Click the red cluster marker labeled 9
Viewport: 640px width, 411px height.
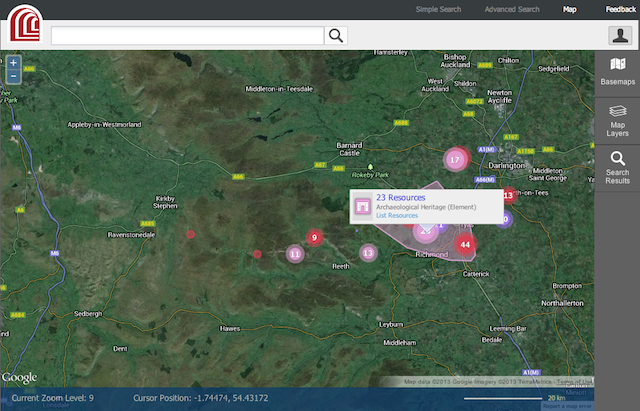[314, 237]
